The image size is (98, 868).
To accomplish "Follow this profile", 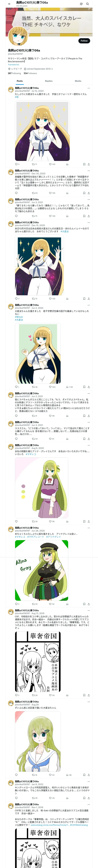I will tap(84, 41).
